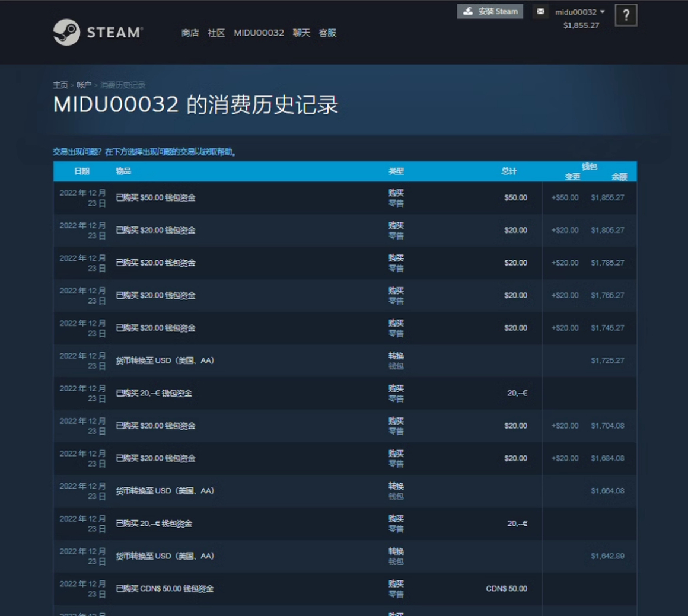The width and height of the screenshot is (688, 616).
Task: Click the 帐户 breadcrumb link
Action: point(84,85)
